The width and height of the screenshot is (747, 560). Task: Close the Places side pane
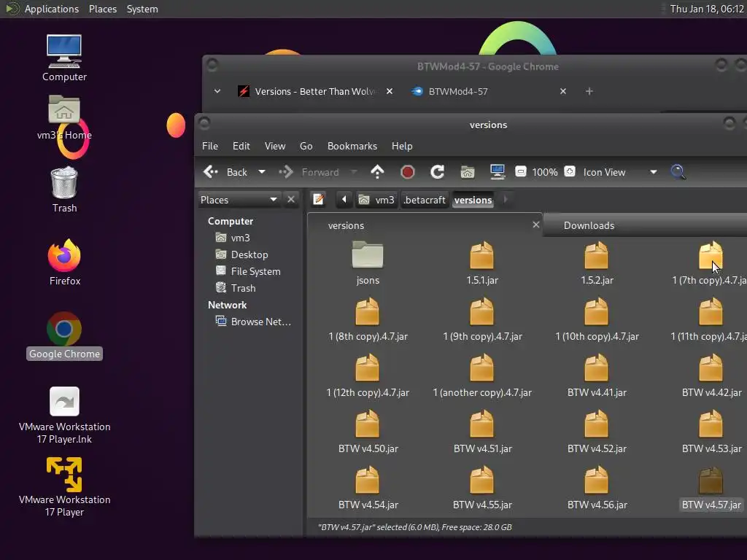pos(291,200)
